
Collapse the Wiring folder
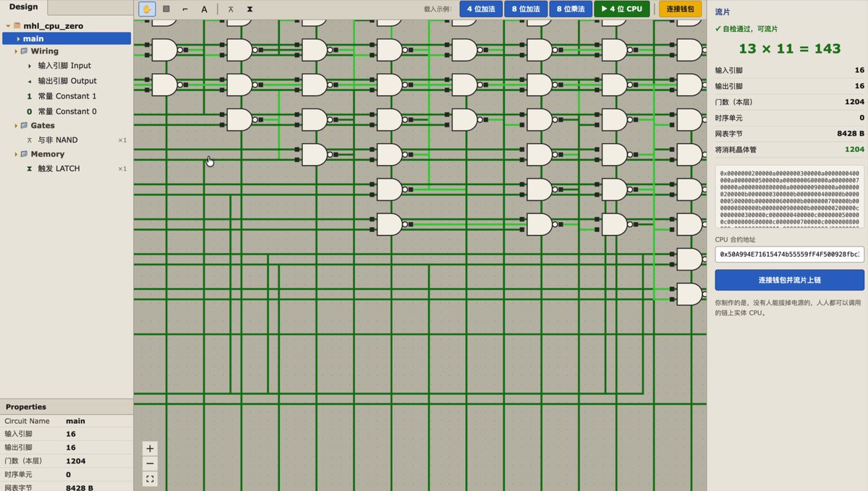[x=16, y=51]
